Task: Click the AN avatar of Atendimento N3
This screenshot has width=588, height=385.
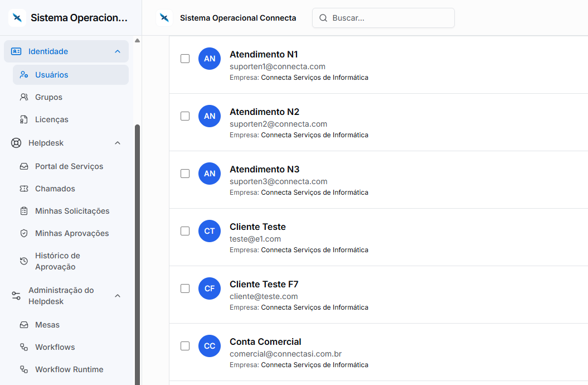Action: point(210,174)
